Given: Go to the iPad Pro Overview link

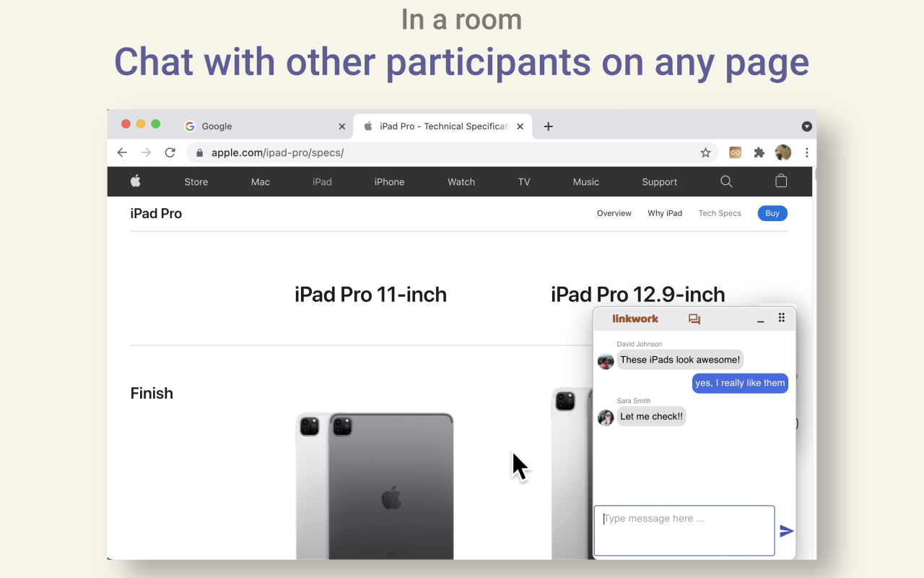Looking at the screenshot, I should pyautogui.click(x=614, y=213).
